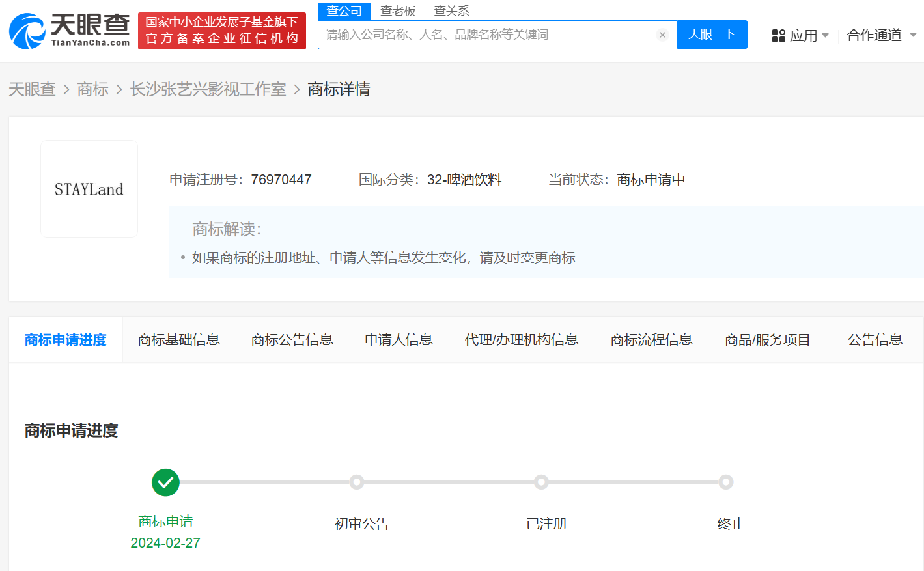Screen dimensions: 924x571
Task: Click the 合作通道 menu label
Action: pyautogui.click(x=875, y=35)
